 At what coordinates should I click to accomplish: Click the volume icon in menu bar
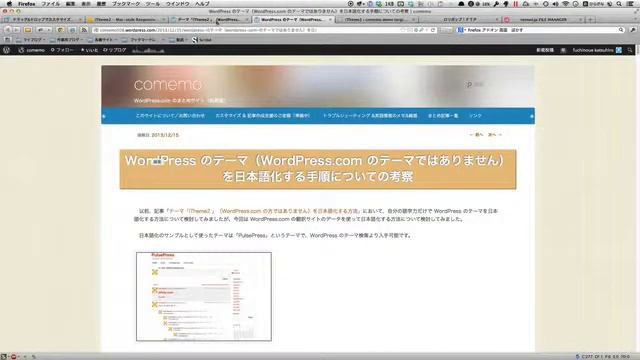click(x=555, y=4)
